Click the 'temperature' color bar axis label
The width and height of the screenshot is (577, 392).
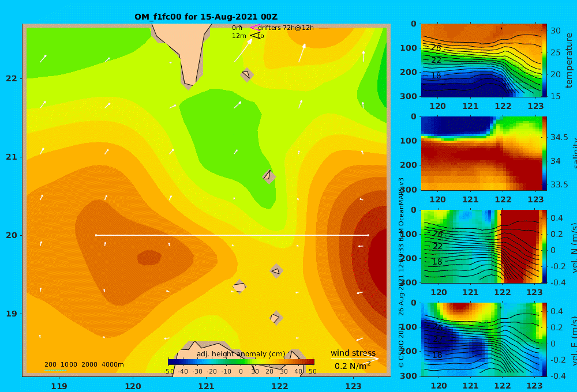click(569, 61)
